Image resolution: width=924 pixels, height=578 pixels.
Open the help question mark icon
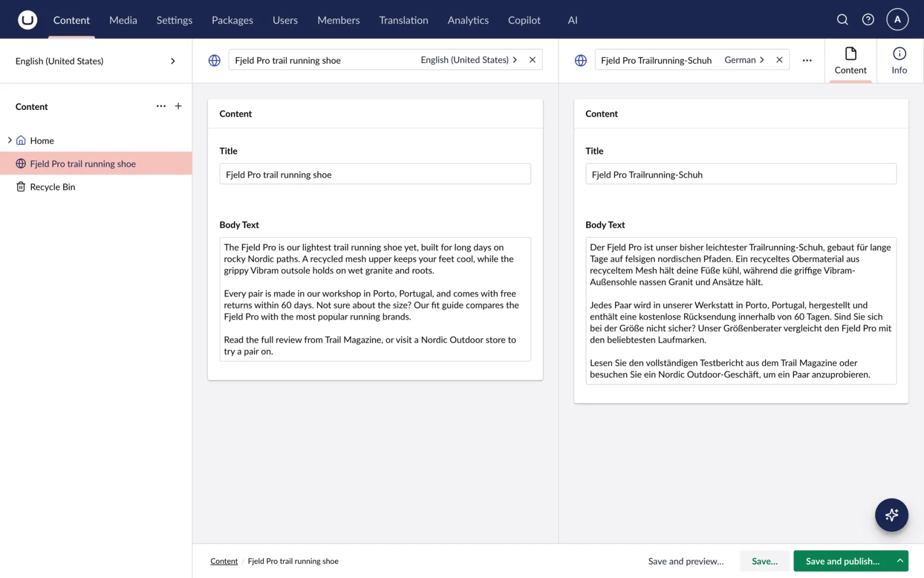click(x=868, y=20)
